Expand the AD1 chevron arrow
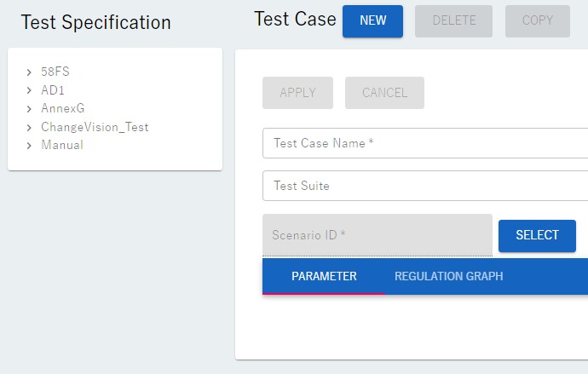 [x=29, y=90]
